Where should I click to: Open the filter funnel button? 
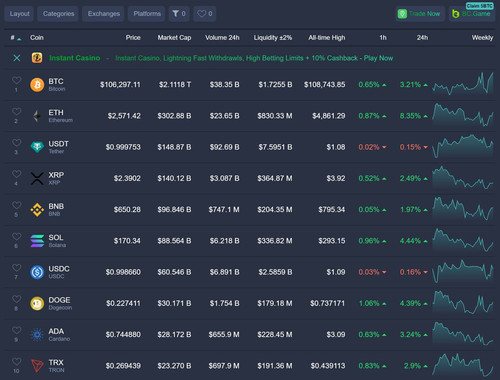click(x=179, y=14)
